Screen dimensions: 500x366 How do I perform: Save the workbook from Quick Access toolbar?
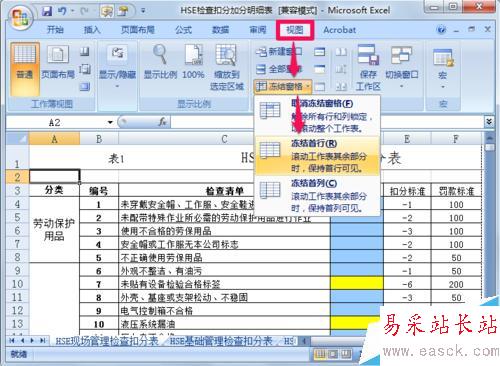[47, 11]
